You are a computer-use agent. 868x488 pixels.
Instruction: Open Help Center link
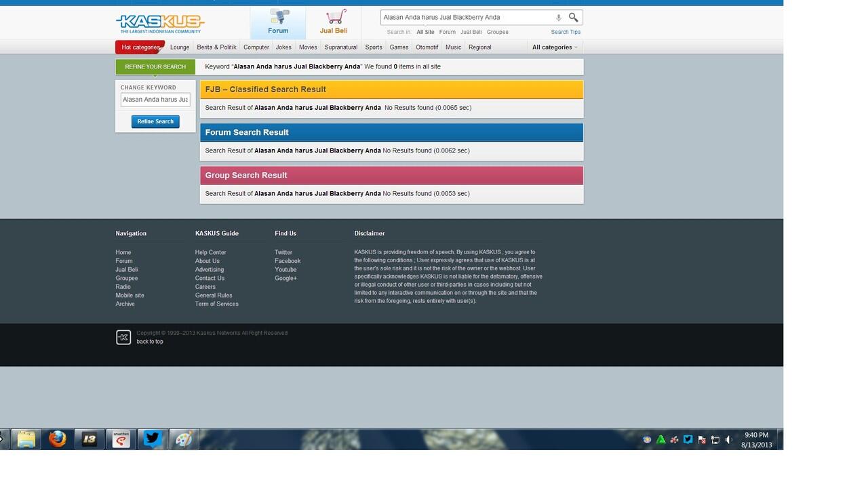click(211, 252)
